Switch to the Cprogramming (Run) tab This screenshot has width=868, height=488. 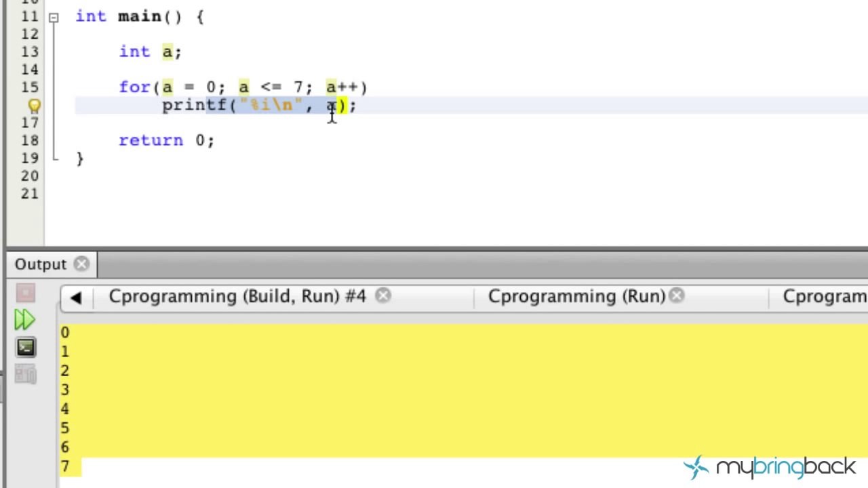[576, 296]
